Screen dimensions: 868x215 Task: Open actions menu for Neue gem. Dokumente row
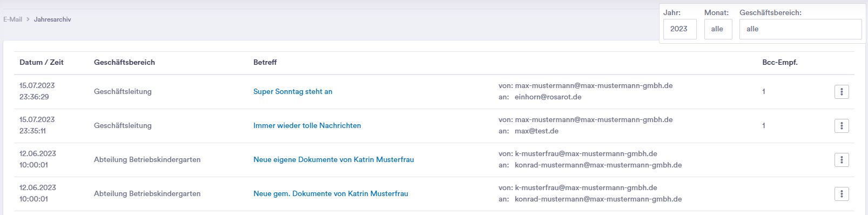point(842,194)
